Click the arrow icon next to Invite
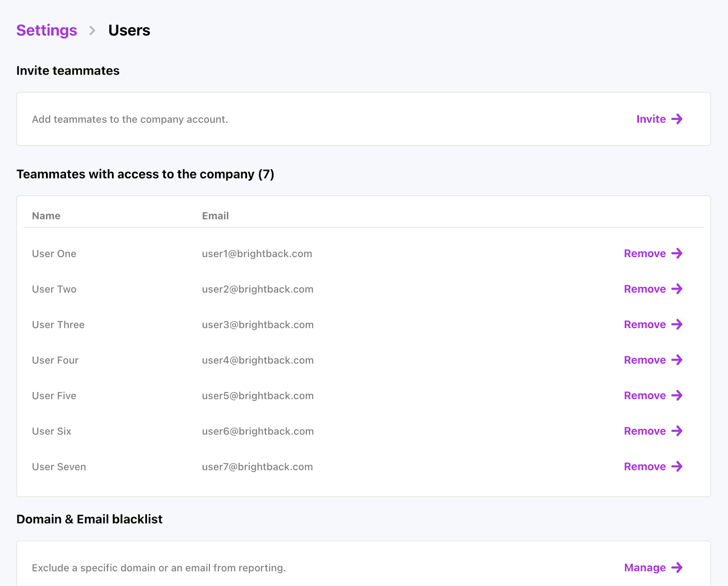728x586 pixels. (677, 119)
